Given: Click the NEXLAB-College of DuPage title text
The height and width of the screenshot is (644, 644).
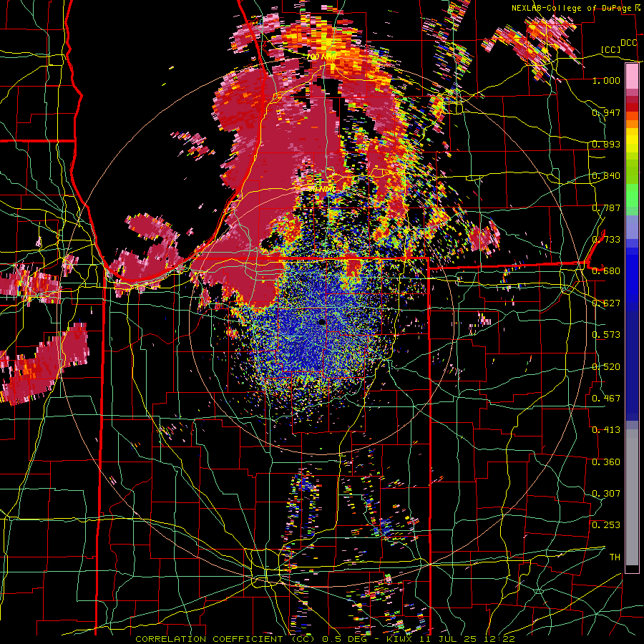Looking at the screenshot, I should [x=571, y=8].
